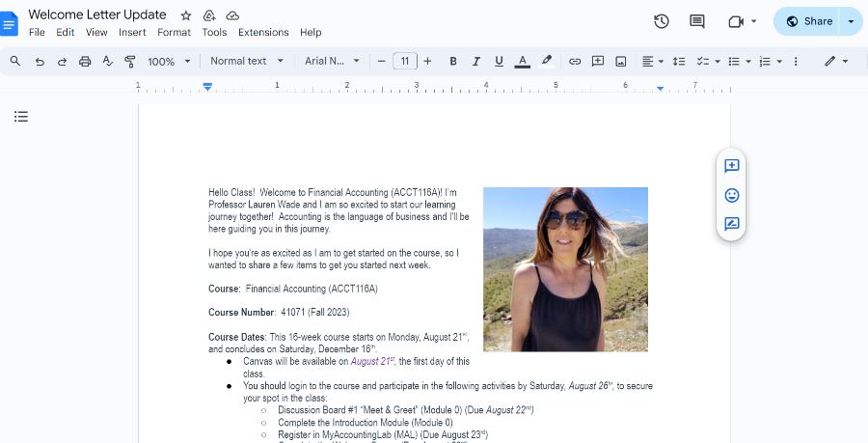Screen dimensions: 868x443
Task: Add emoji reaction from side panel
Action: (731, 195)
